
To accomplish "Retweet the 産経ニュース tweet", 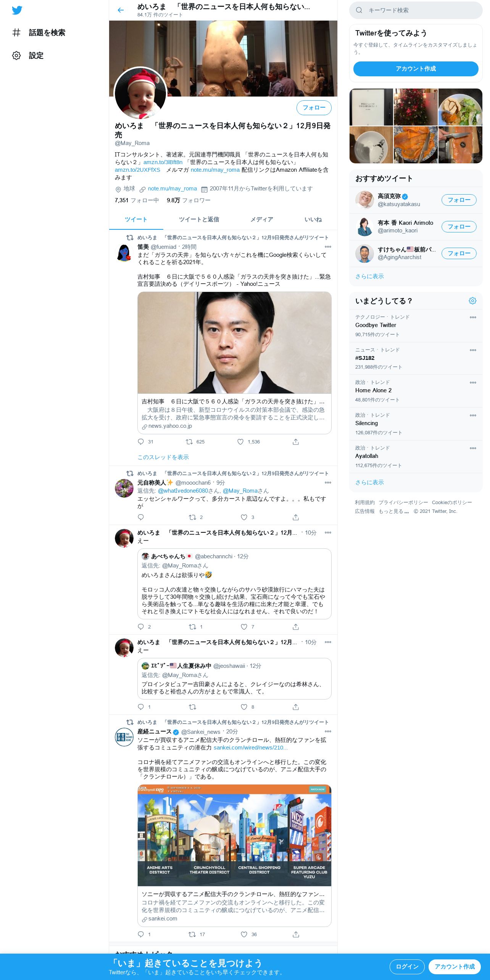I will [x=192, y=934].
